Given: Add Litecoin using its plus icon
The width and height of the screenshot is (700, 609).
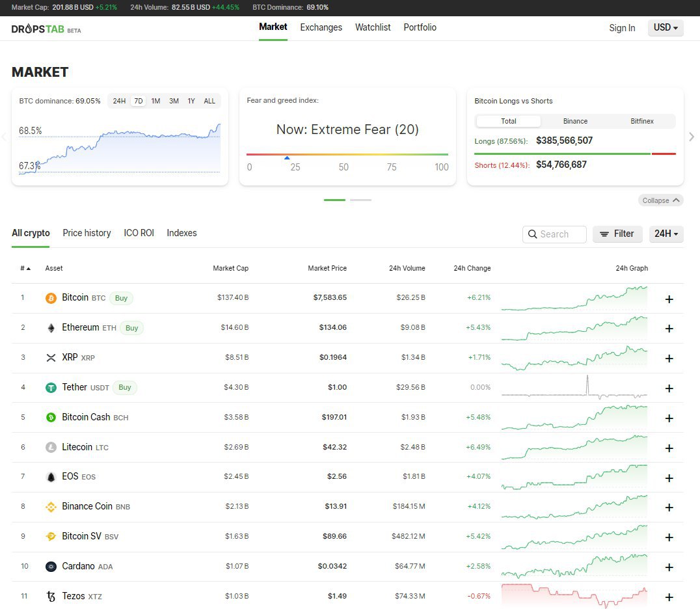Looking at the screenshot, I should click(x=669, y=448).
